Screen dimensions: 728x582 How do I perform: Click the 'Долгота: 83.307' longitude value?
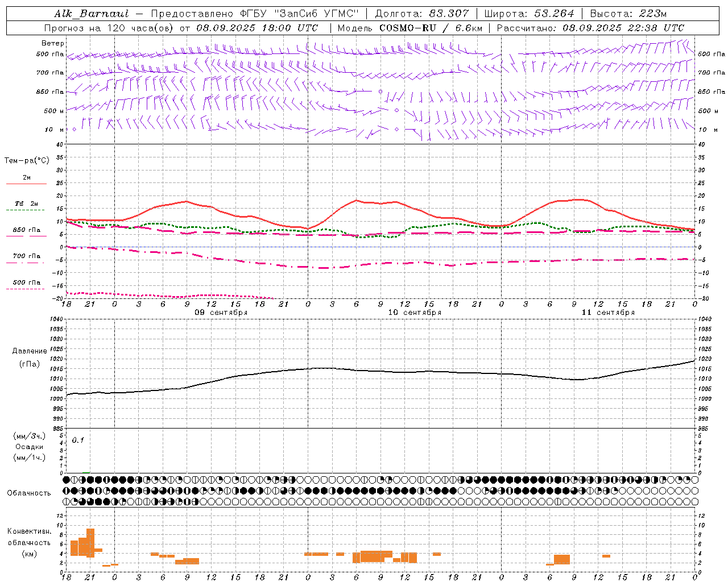click(422, 14)
